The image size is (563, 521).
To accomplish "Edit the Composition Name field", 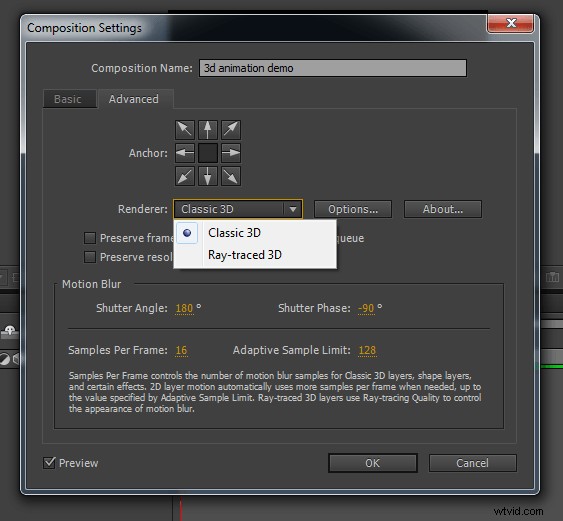I will tap(333, 68).
